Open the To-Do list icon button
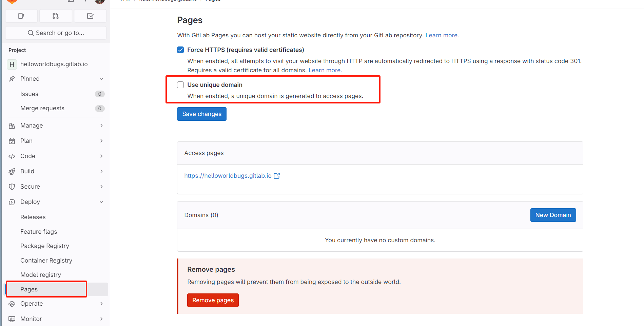This screenshot has height=326, width=644. 90,16
